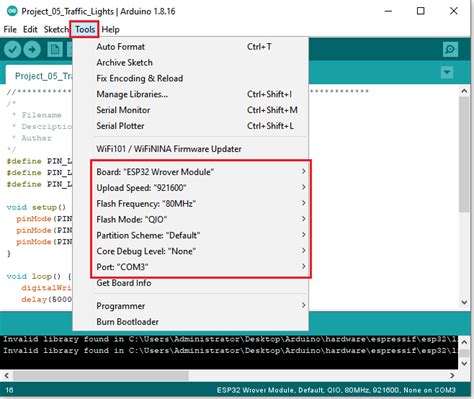Select Fix Encoding & Reload
This screenshot has height=399, width=474.
click(x=190, y=78)
